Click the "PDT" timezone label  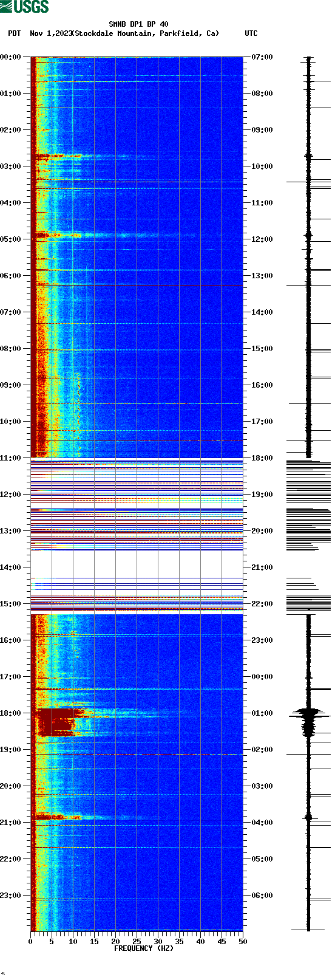14,33
